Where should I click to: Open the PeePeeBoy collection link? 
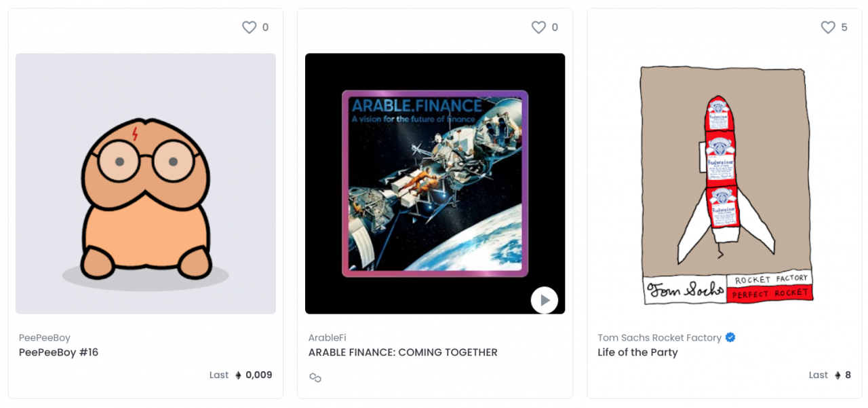45,337
